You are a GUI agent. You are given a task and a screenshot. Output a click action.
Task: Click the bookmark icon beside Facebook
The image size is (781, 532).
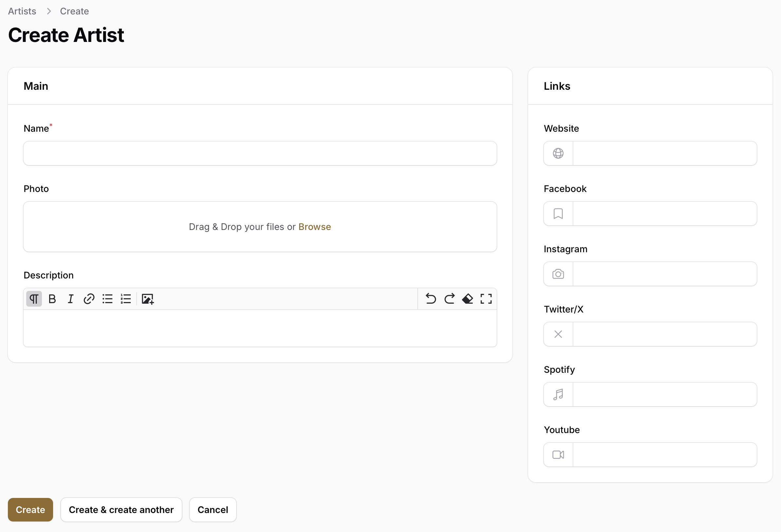pyautogui.click(x=558, y=213)
